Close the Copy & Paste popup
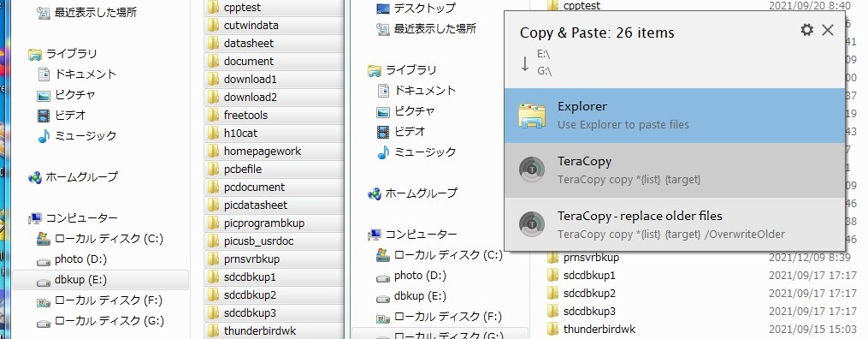 point(828,30)
